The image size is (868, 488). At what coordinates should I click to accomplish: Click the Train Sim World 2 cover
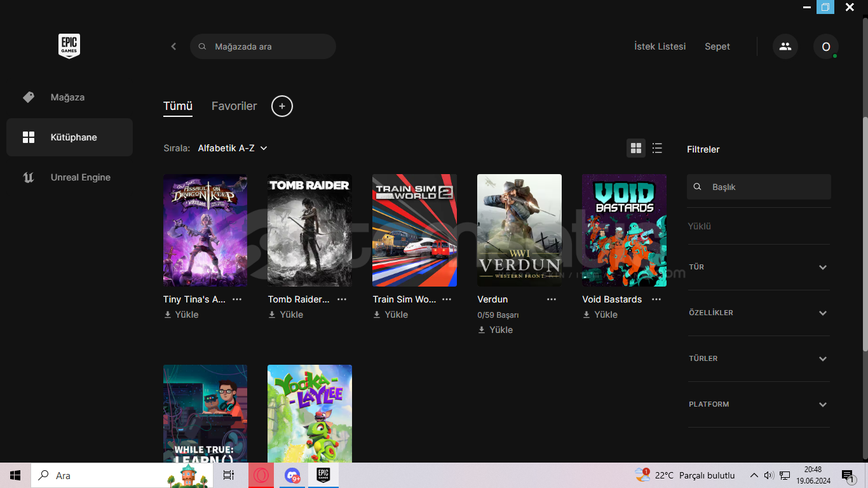(x=414, y=230)
